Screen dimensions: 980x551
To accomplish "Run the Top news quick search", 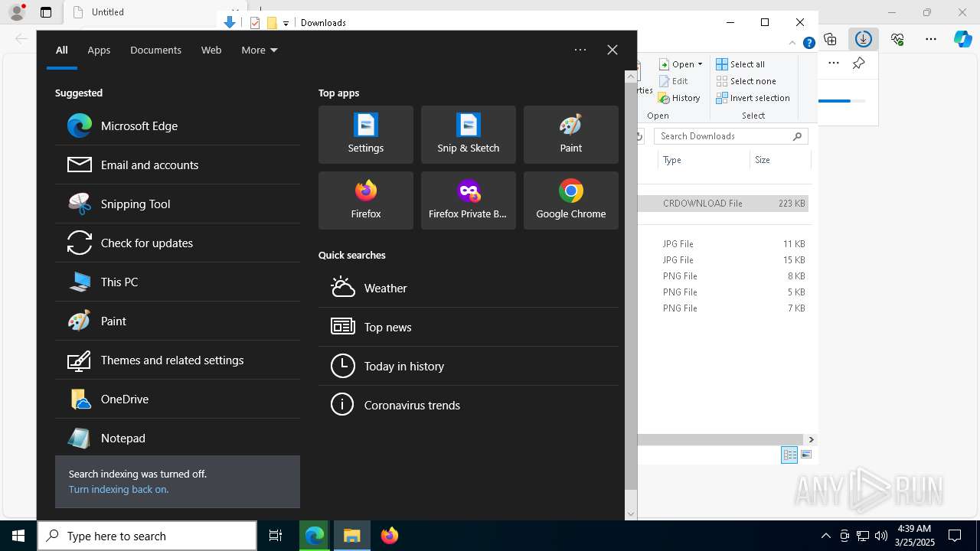I will [469, 327].
